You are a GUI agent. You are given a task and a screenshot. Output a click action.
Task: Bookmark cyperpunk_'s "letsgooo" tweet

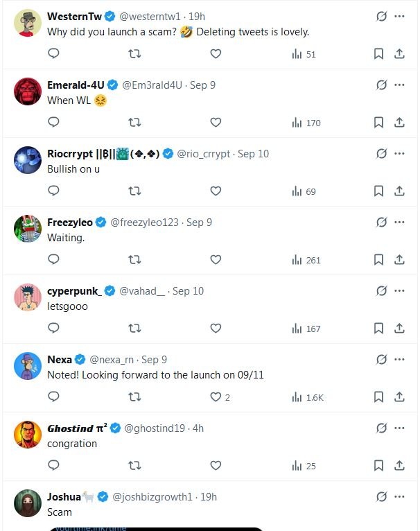pos(378,329)
